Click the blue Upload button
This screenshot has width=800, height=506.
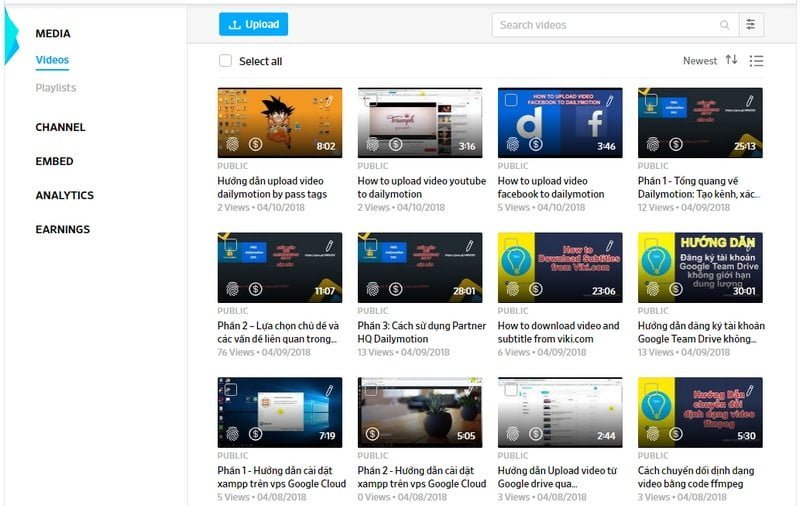253,24
